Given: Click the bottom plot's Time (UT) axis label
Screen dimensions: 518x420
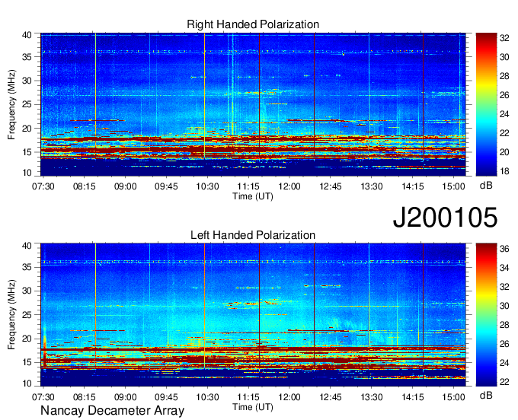Looking at the screenshot, I should (253, 407).
